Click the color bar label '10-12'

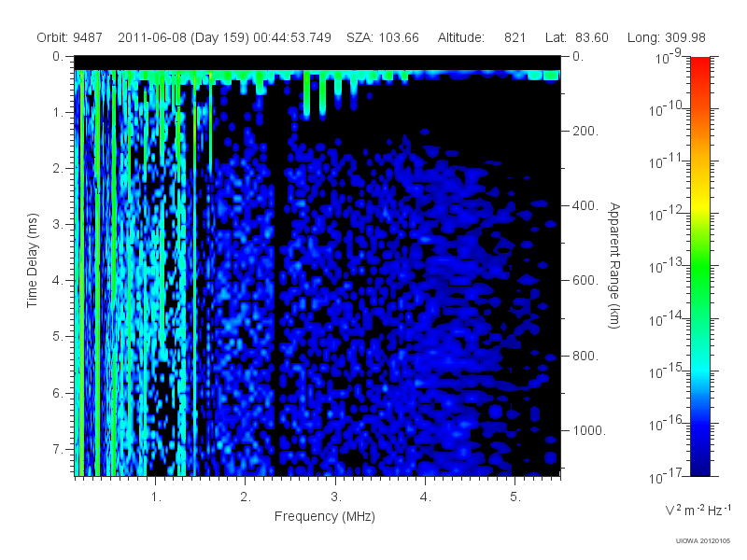pos(668,214)
